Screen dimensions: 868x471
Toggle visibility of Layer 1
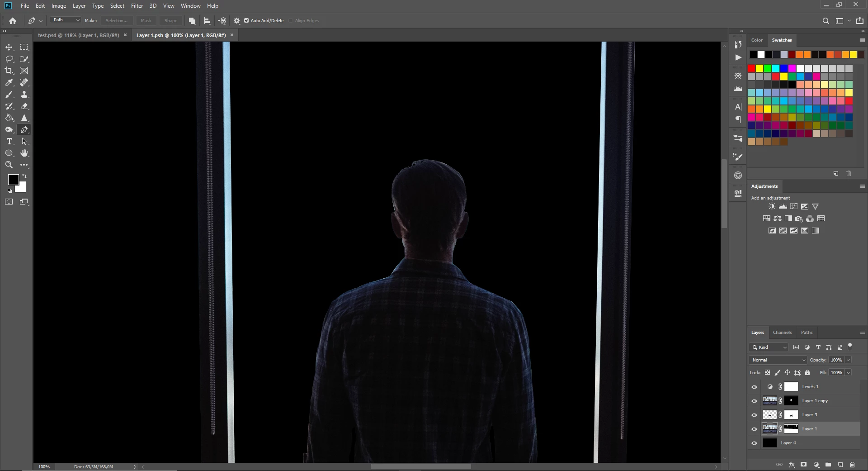tap(754, 429)
